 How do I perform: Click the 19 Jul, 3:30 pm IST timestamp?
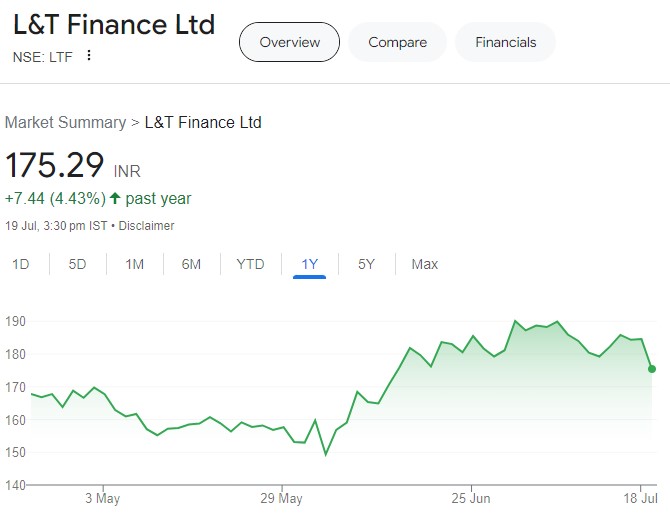tap(56, 226)
